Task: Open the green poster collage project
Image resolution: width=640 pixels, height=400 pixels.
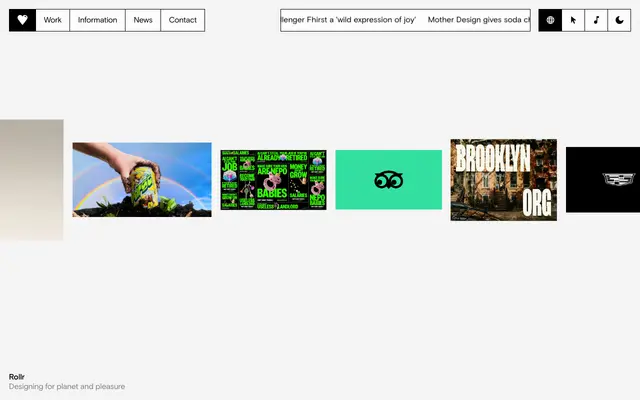Action: click(x=273, y=174)
